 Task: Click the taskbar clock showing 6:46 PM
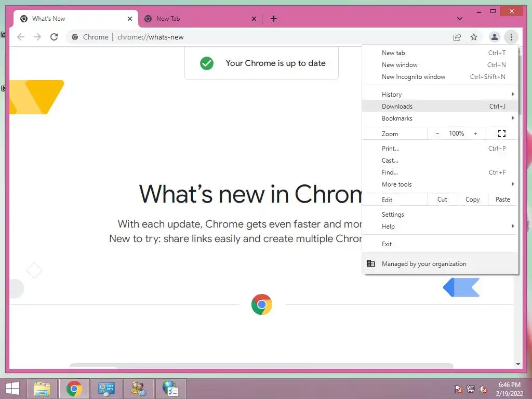[509, 389]
